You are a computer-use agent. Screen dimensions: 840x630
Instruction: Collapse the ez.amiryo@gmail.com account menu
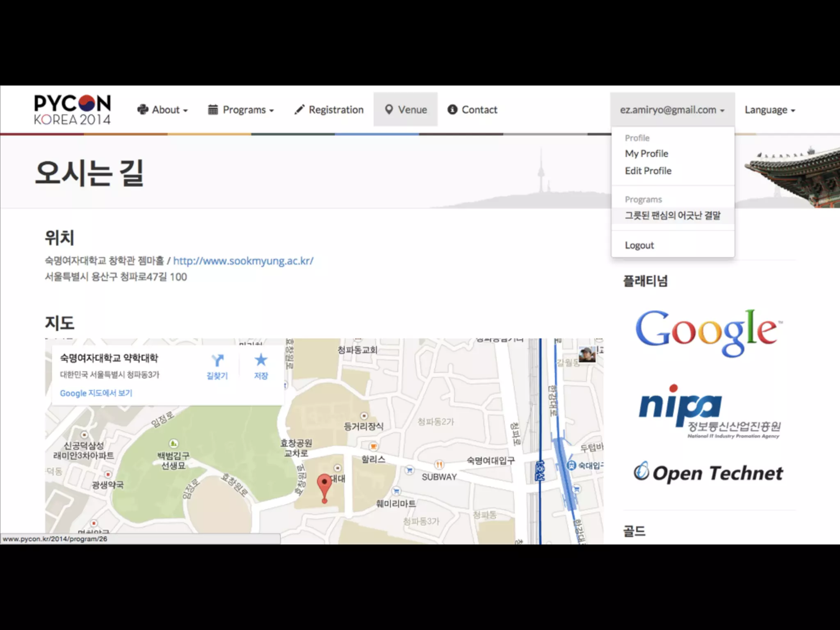[x=672, y=110]
